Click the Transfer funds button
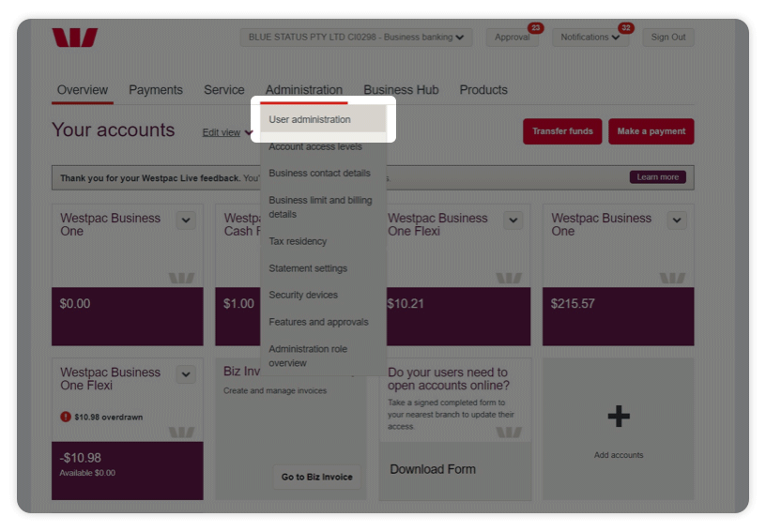Image resolution: width=766 pixels, height=532 pixels. point(562,131)
